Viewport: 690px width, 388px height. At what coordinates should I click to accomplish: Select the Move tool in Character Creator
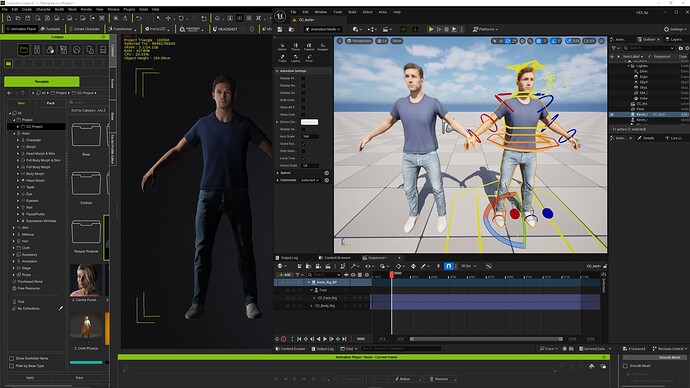click(x=168, y=18)
